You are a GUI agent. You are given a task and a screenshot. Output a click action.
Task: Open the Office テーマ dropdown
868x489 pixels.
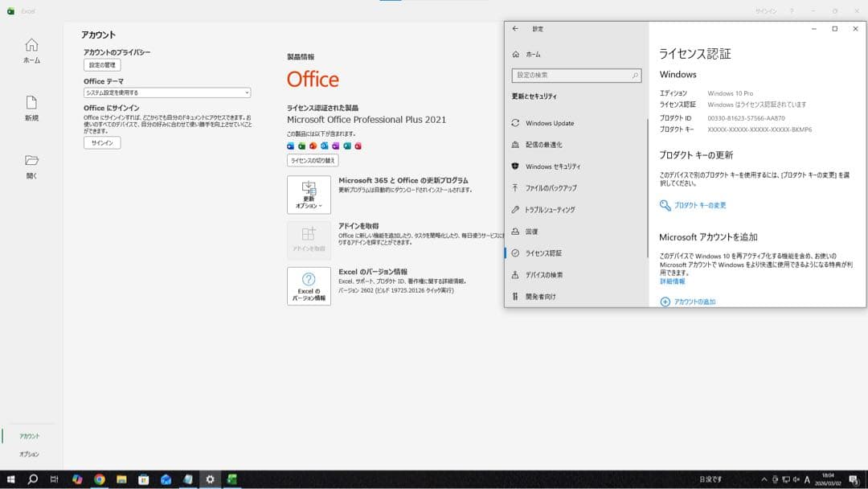[165, 92]
